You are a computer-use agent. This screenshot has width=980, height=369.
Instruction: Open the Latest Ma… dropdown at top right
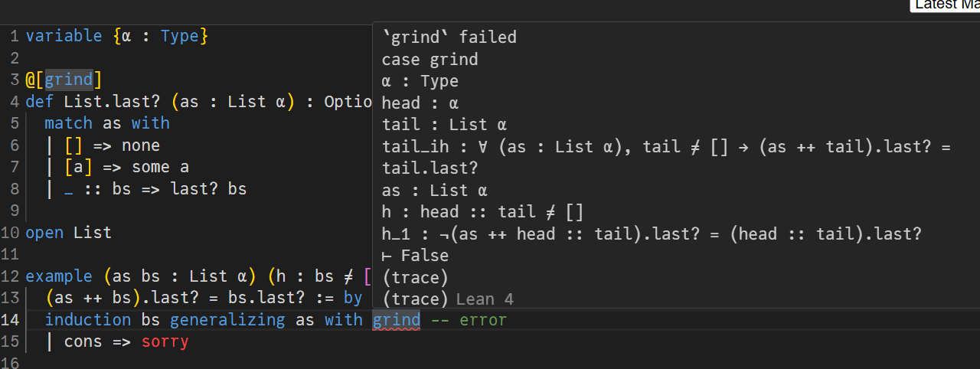point(946,5)
